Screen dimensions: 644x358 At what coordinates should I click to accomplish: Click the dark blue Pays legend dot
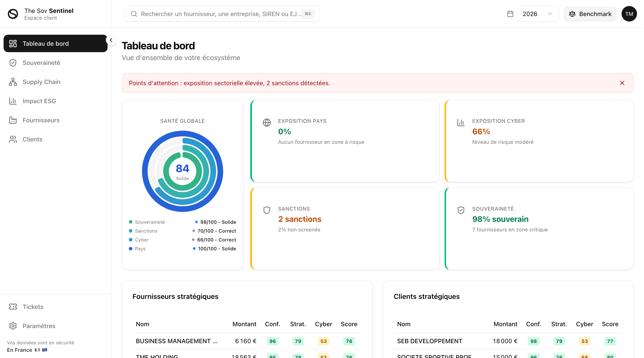coord(131,249)
